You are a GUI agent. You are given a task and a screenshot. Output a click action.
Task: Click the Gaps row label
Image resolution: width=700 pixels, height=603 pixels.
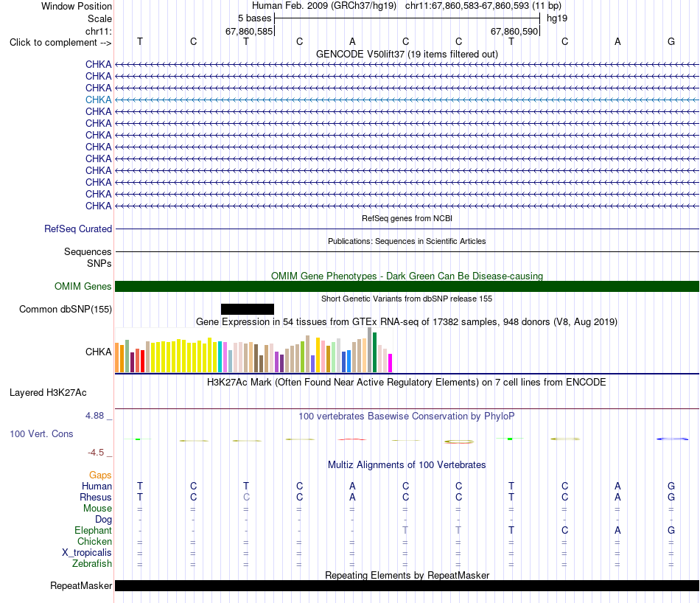(100, 475)
